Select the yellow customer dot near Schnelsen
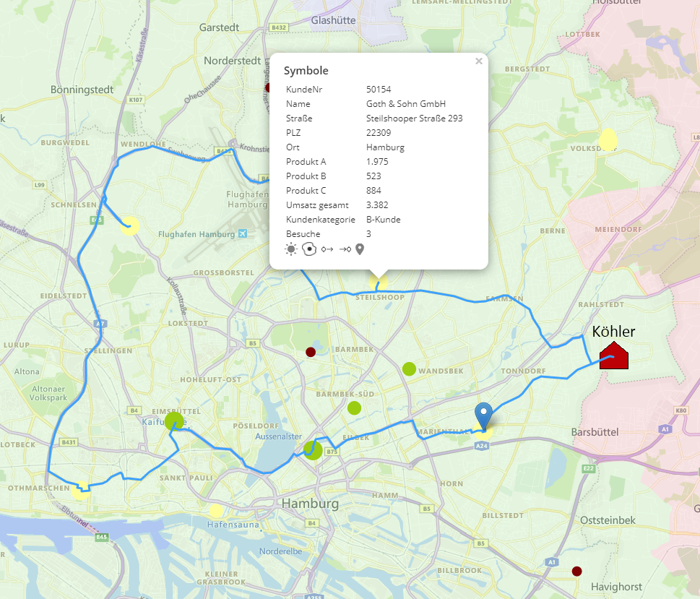The width and height of the screenshot is (700, 599). click(x=130, y=225)
